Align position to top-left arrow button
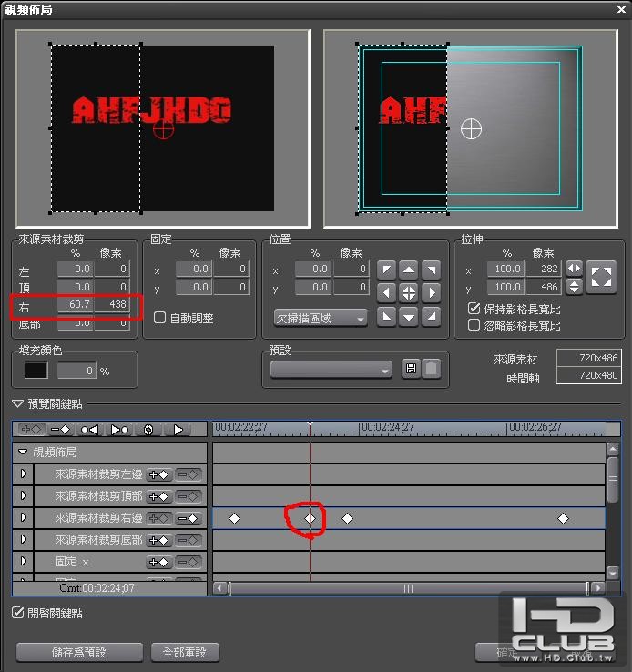 coord(386,270)
